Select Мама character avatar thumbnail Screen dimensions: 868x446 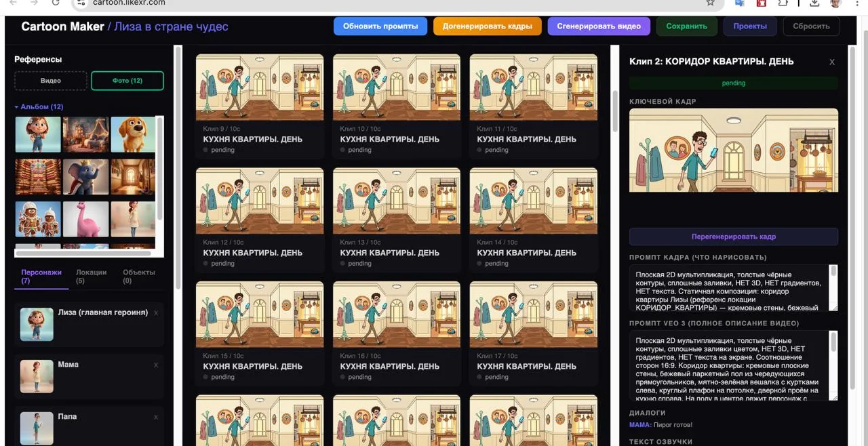coord(37,376)
